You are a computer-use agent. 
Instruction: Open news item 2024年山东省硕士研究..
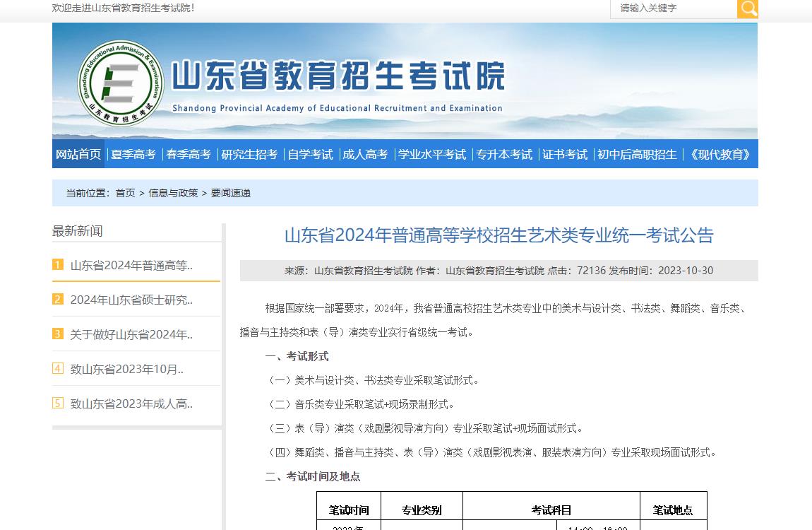tap(131, 300)
